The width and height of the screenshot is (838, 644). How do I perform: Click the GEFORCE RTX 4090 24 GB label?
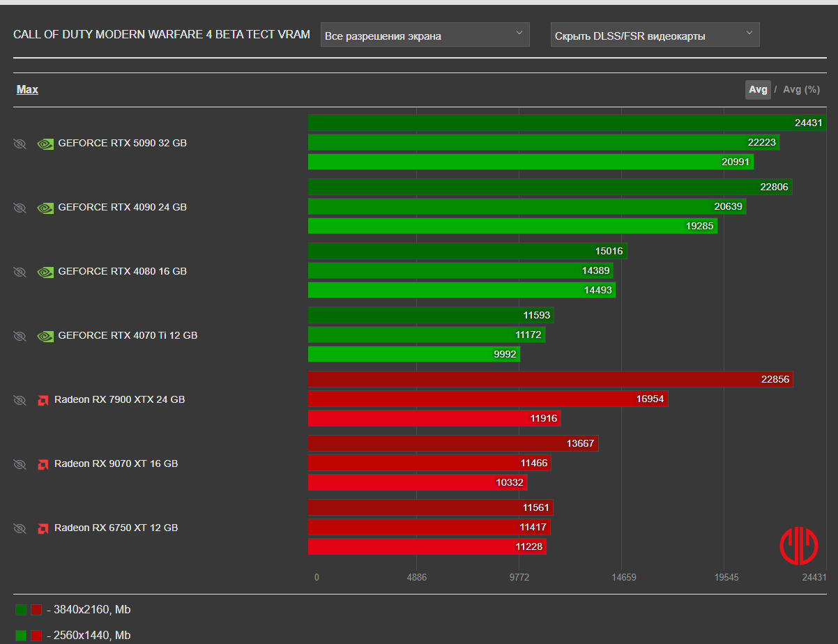point(123,207)
